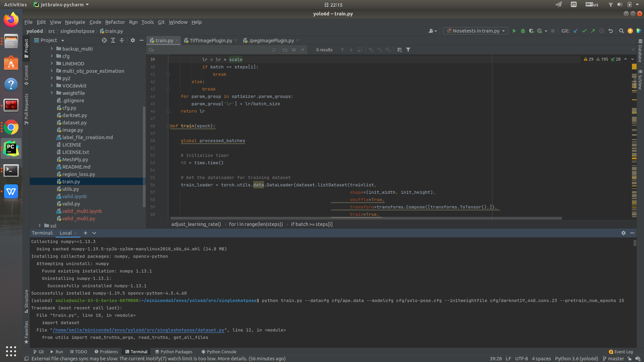Open Project panel gear options
The width and height of the screenshot is (644, 362).
pos(133,40)
